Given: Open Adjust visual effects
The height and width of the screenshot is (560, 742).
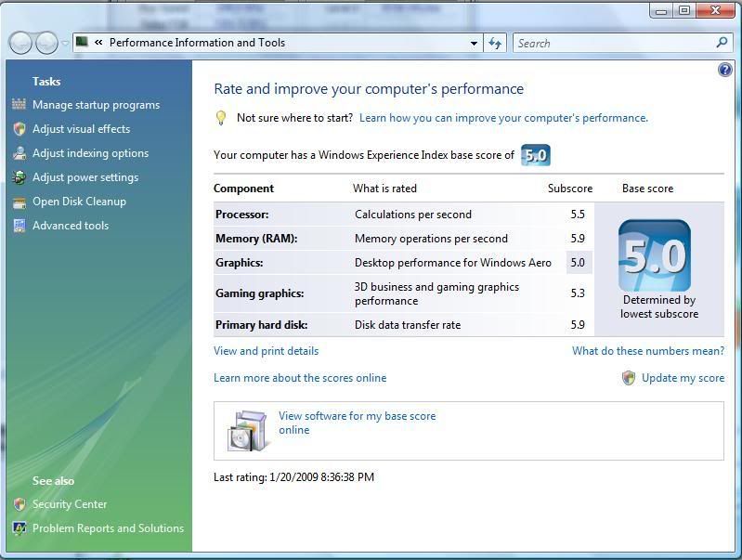Looking at the screenshot, I should point(81,129).
